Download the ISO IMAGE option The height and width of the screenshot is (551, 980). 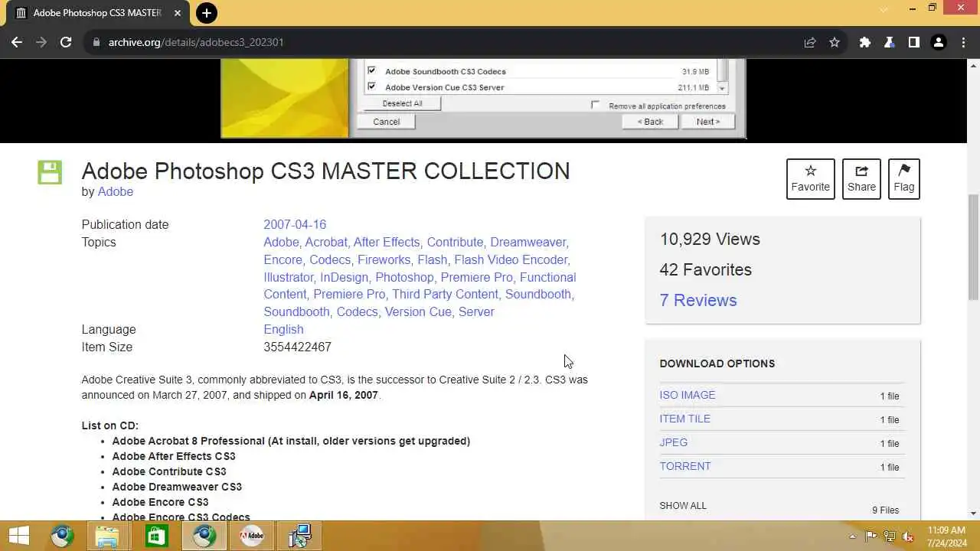pyautogui.click(x=688, y=395)
